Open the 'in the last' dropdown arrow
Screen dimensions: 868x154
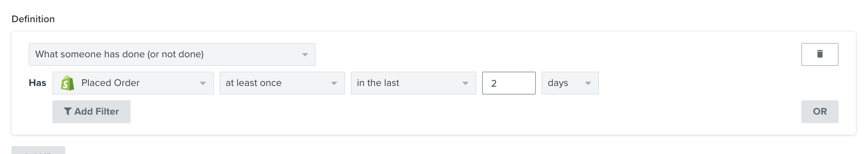(x=466, y=83)
